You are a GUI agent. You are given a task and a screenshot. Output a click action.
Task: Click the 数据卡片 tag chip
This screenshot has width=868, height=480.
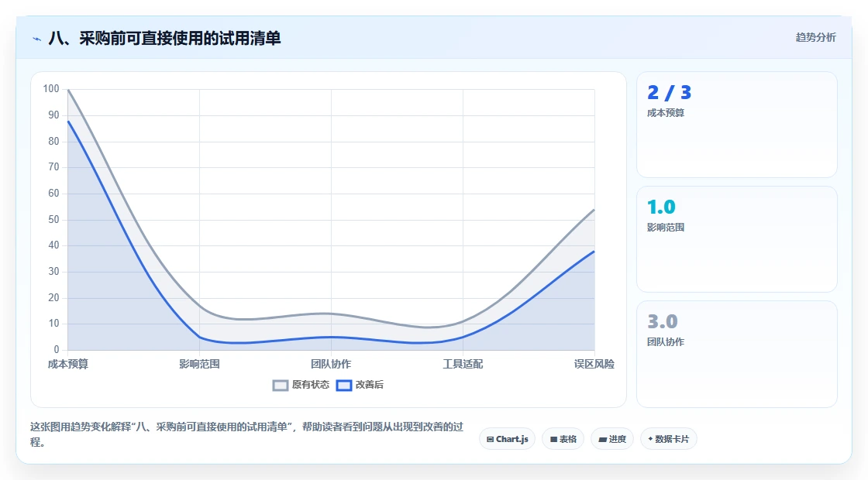tap(668, 439)
